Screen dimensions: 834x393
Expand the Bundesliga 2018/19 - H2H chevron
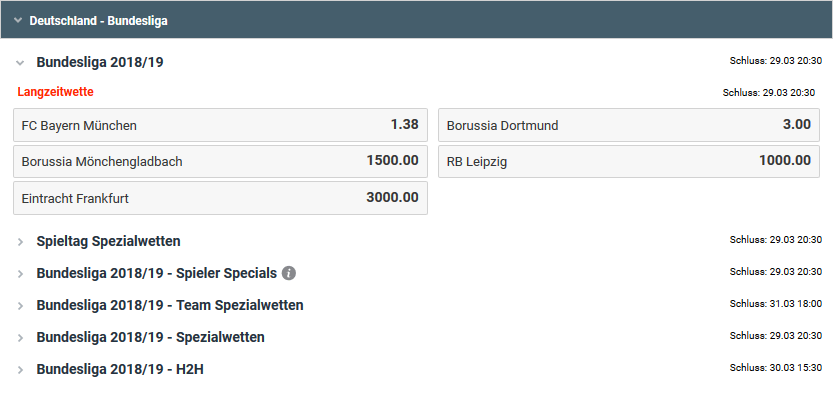pos(20,370)
